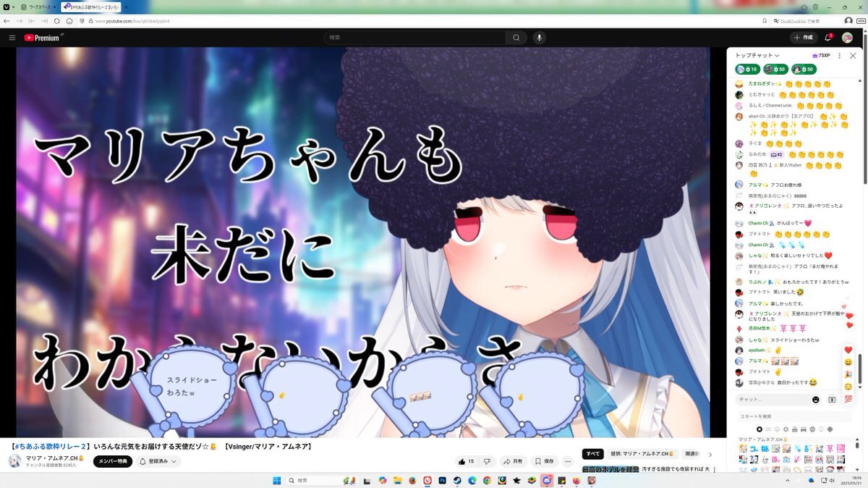The height and width of the screenshot is (488, 868).
Task: Click the 作成 create button
Action: click(x=803, y=38)
